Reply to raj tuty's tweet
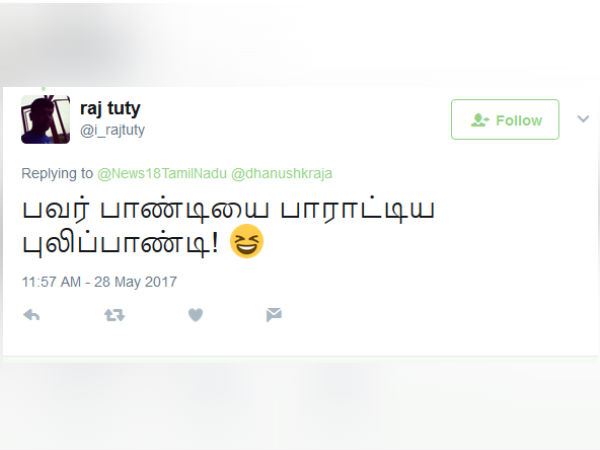This screenshot has width=600, height=450. [x=31, y=315]
